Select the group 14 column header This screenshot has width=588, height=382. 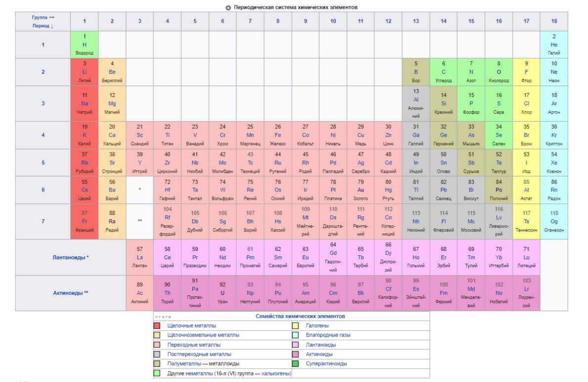pyautogui.click(x=444, y=21)
